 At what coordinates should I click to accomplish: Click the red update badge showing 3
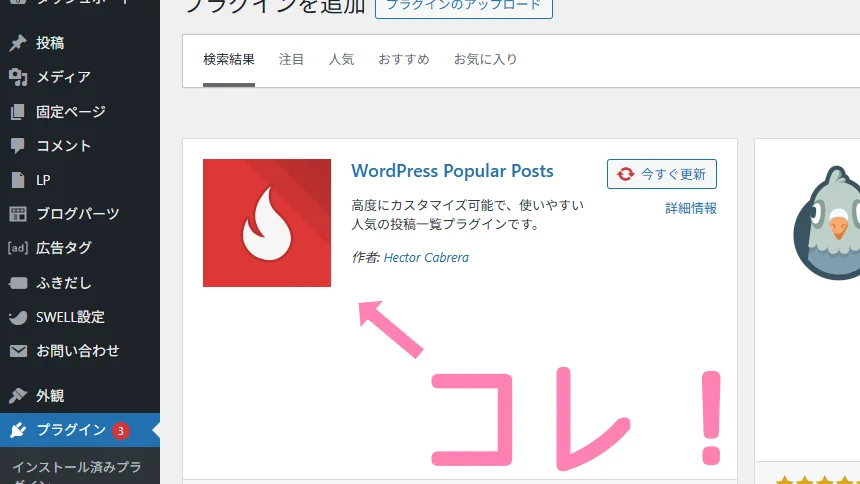pos(121,431)
